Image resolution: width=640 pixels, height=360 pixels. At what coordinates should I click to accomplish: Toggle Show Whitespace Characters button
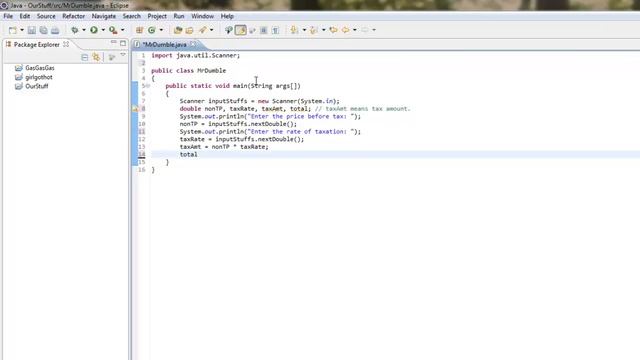click(276, 30)
